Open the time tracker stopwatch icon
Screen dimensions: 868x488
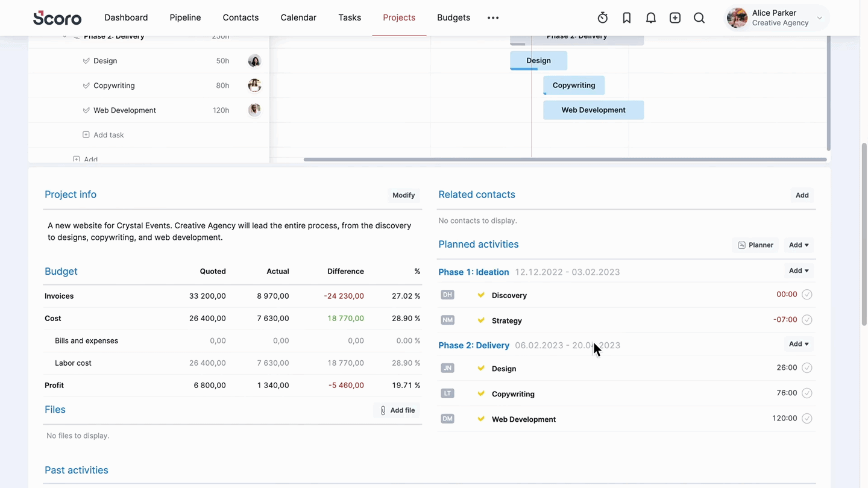(x=603, y=18)
